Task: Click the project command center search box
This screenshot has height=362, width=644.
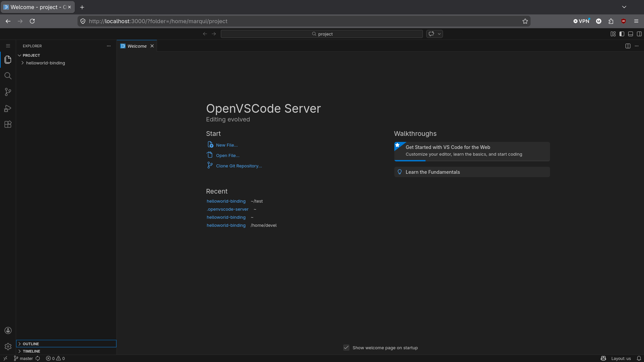Action: tap(322, 34)
